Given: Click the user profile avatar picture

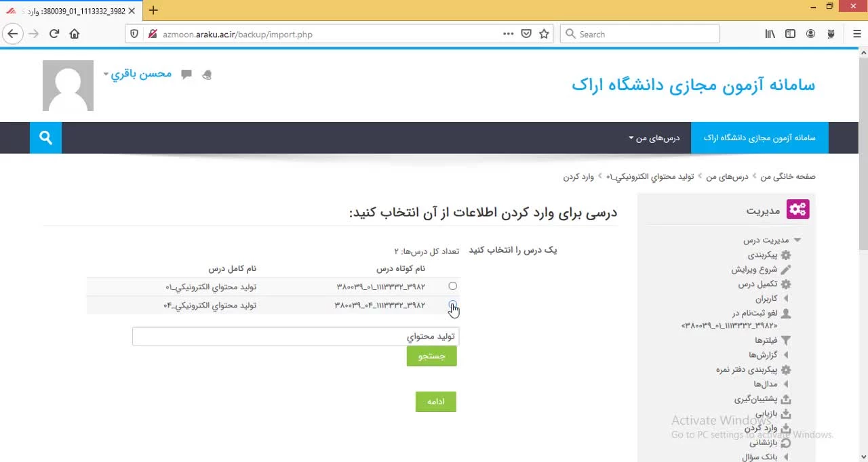Looking at the screenshot, I should coord(68,85).
